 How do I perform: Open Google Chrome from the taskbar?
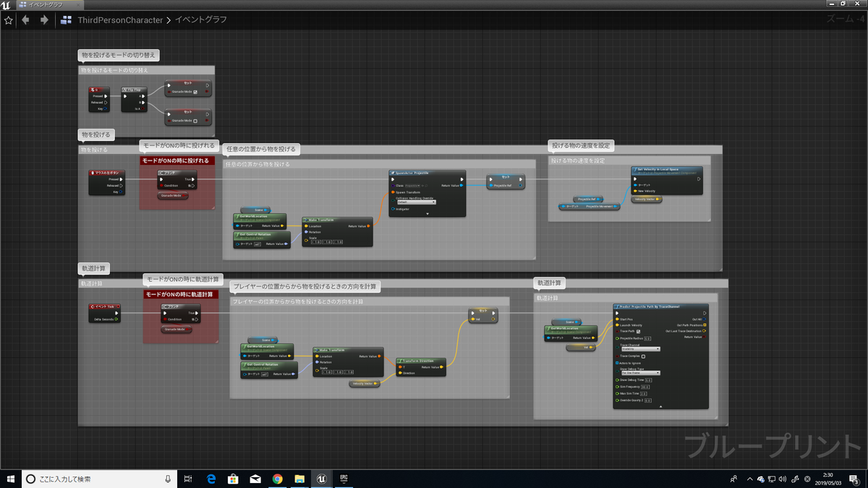coord(278,479)
